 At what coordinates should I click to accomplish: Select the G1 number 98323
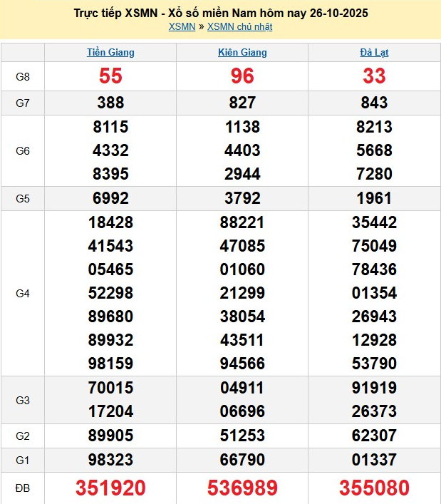coord(110,459)
